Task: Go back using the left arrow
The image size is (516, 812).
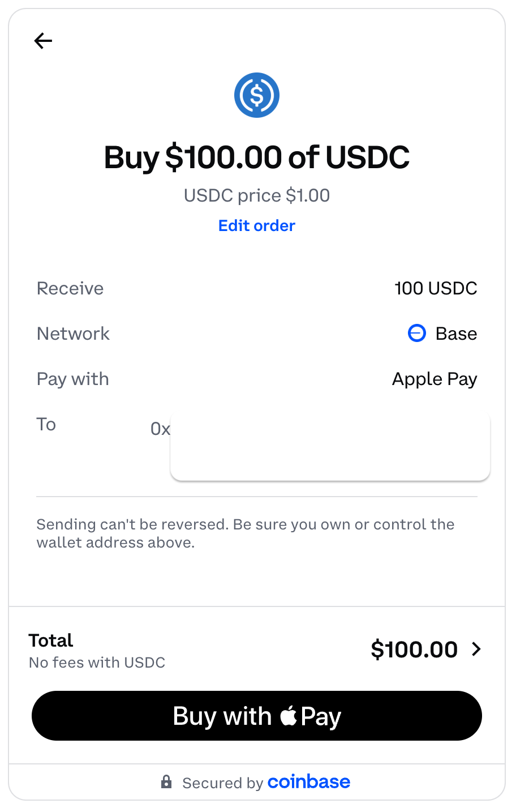Action: pos(43,41)
